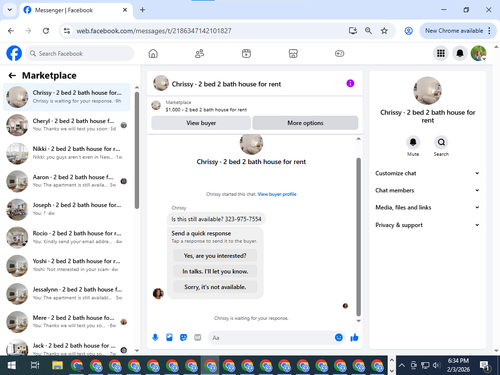500x375 pixels.
Task: Expand Media, files and links section
Action: point(427,207)
